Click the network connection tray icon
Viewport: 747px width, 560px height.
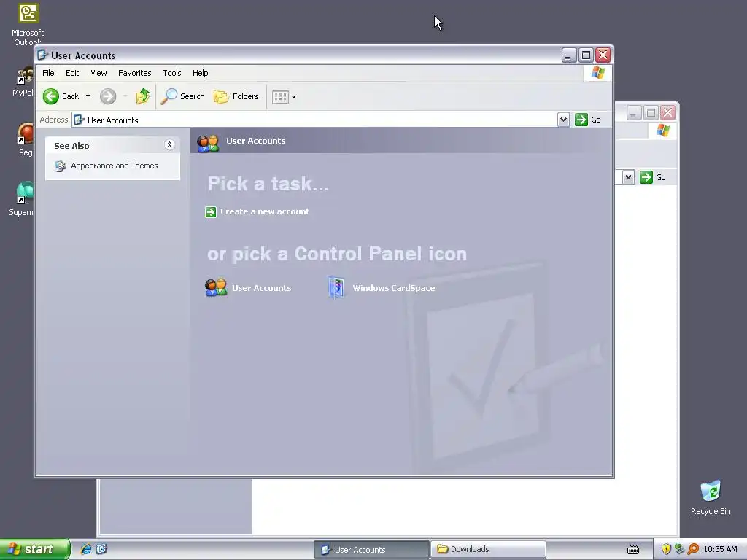point(679,549)
